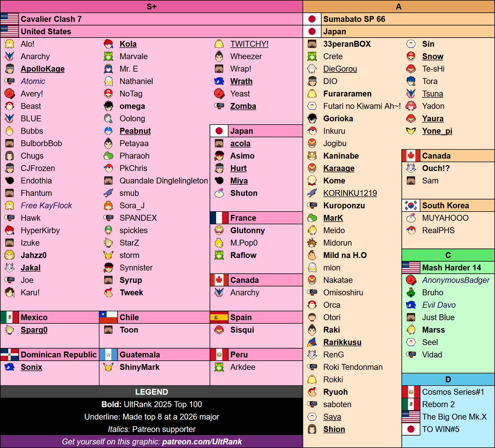Click the Cloud icon next to Sparg0
495x448 pixels.
coord(9,330)
